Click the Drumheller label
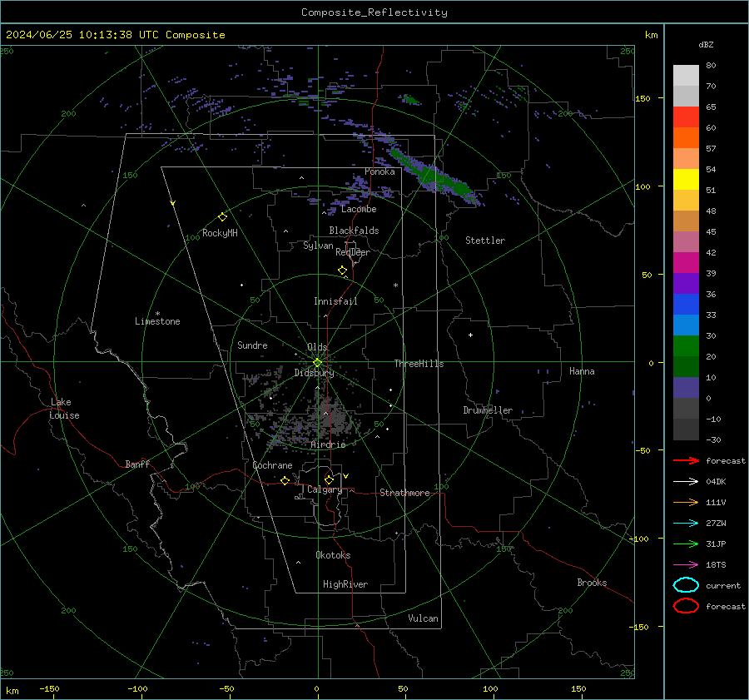The width and height of the screenshot is (749, 700). point(488,410)
